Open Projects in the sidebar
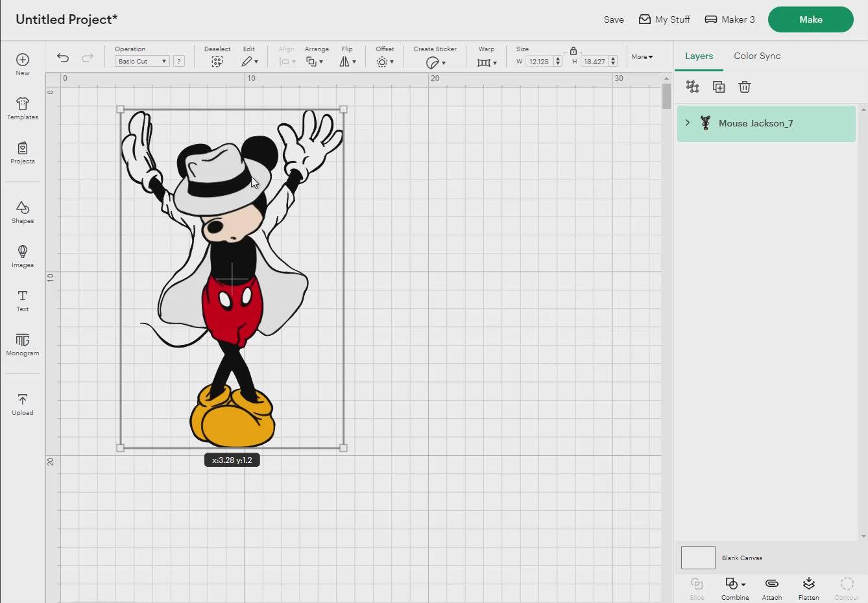This screenshot has height=603, width=868. [x=23, y=152]
